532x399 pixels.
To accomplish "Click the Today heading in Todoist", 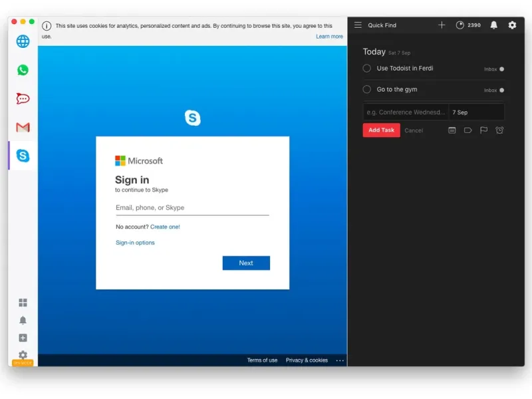I will (374, 52).
